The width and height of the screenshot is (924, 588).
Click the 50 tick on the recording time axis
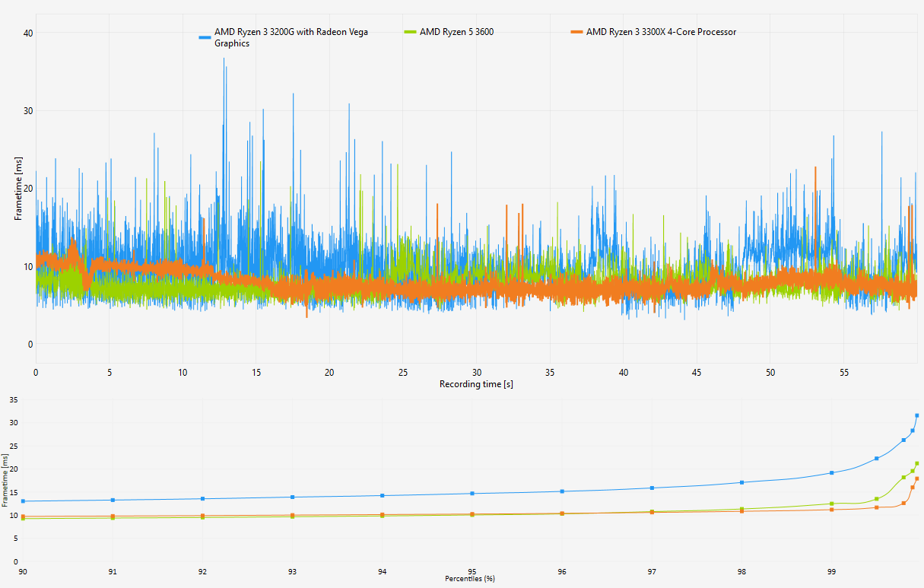770,373
